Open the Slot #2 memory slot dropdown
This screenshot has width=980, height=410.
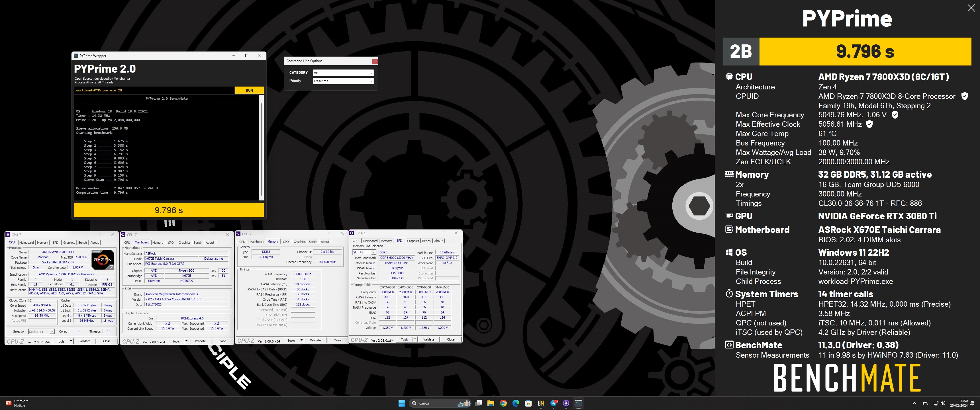coord(364,252)
